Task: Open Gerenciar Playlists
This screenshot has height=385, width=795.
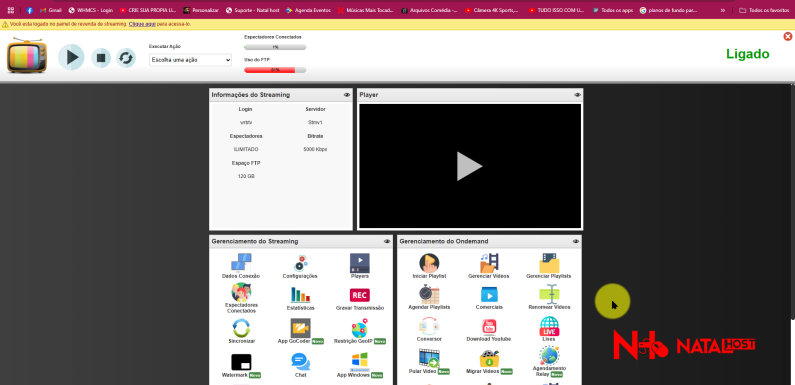Action: (549, 266)
